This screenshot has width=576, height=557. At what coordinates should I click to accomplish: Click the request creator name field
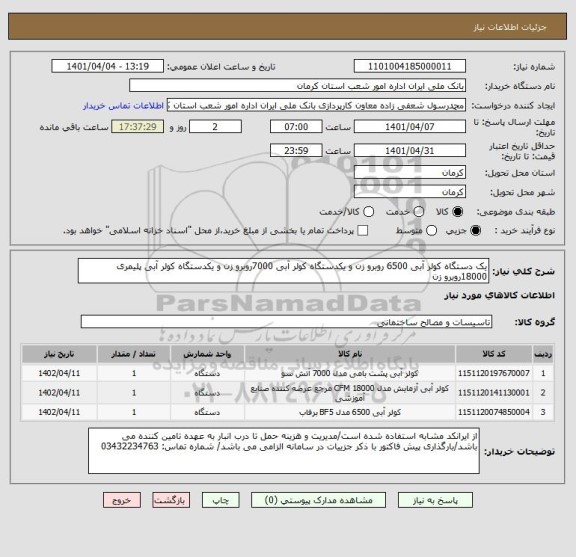[x=316, y=106]
